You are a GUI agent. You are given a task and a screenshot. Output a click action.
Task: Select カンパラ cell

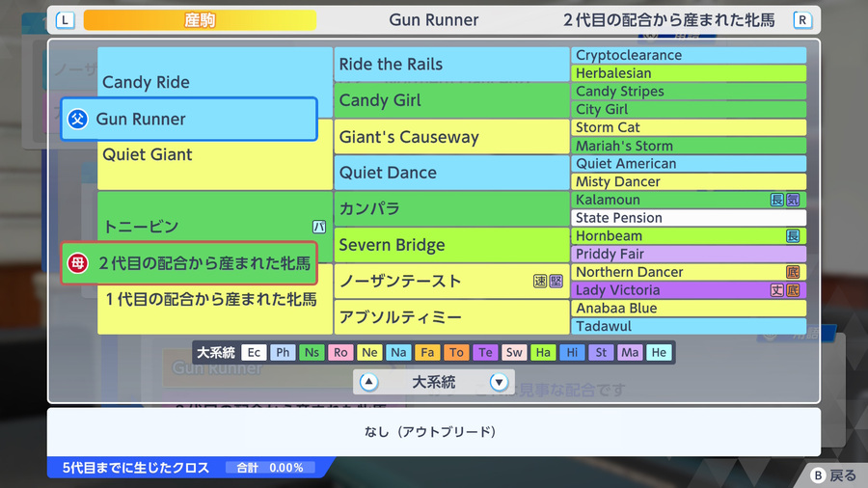451,208
